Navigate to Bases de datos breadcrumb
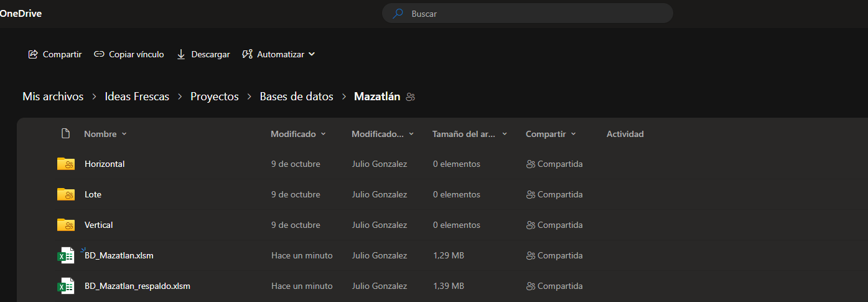This screenshot has height=302, width=868. pos(296,97)
